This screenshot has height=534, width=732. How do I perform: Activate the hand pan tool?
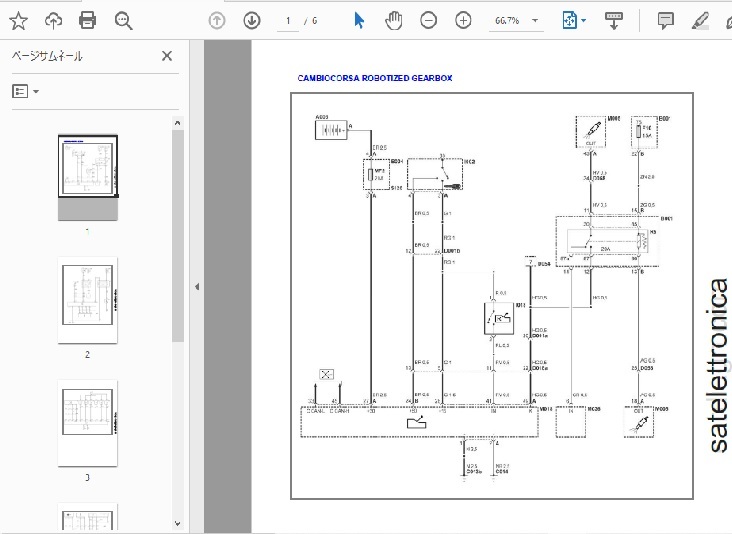point(394,21)
